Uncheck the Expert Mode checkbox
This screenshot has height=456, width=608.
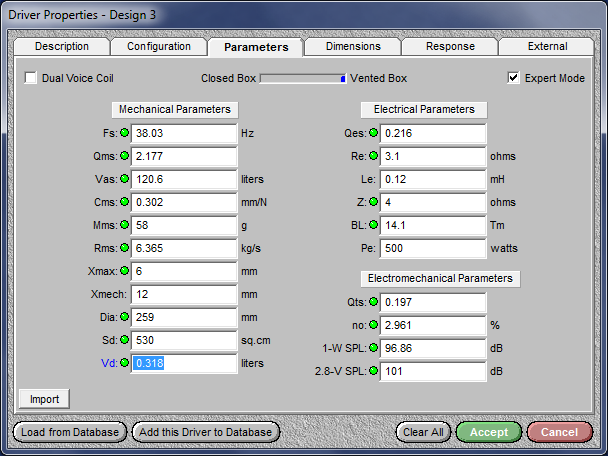coord(513,78)
